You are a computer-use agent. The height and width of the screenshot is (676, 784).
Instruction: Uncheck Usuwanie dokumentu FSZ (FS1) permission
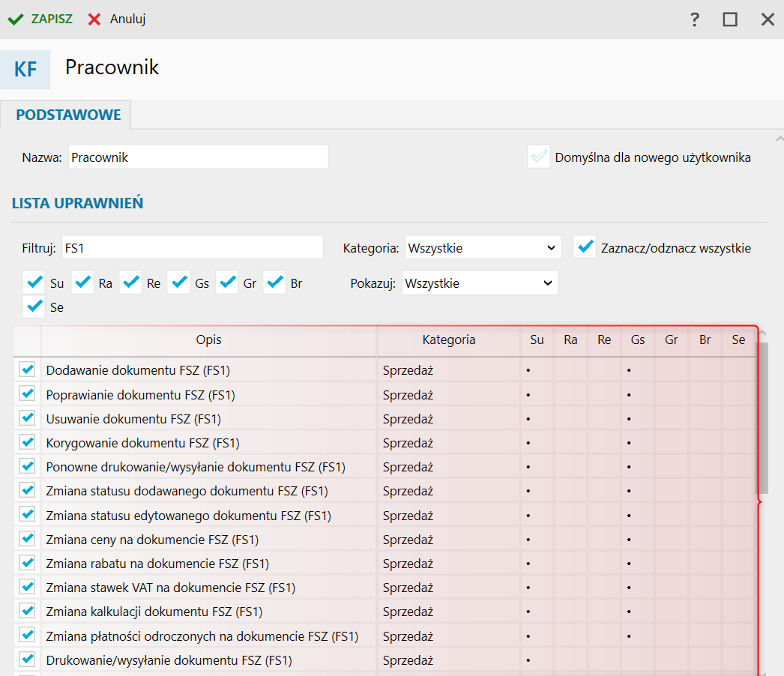[27, 417]
